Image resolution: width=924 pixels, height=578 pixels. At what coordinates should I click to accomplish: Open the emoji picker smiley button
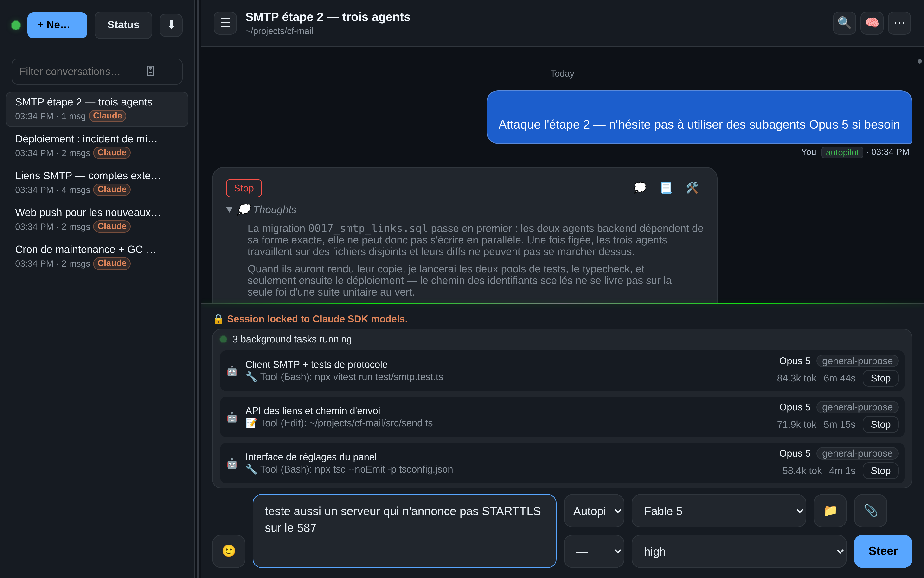click(229, 551)
